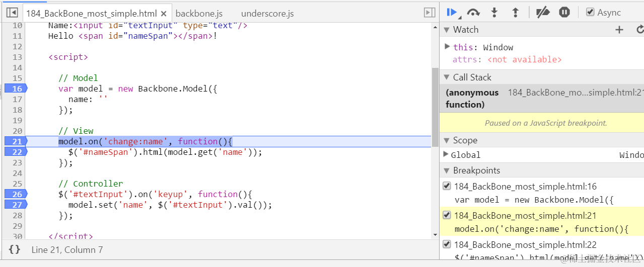Remove the breakpoint marker on line 21
The image size is (644, 267).
tap(15, 141)
